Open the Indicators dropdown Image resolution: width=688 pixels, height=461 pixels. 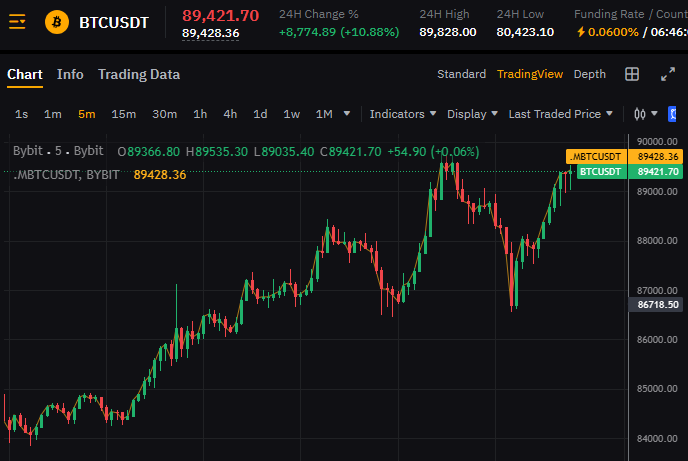tap(403, 114)
